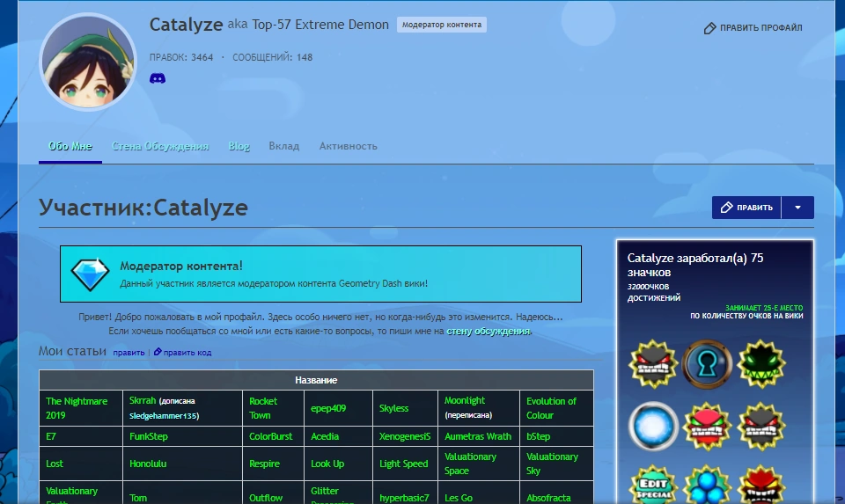Click the 'ПРАВИТЬ ПРОФАЙЛ' button
Viewport: 845px width, 504px height.
pyautogui.click(x=753, y=27)
